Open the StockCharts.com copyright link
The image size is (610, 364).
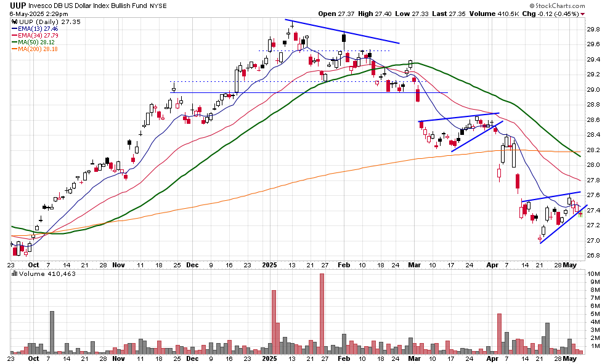(557, 6)
